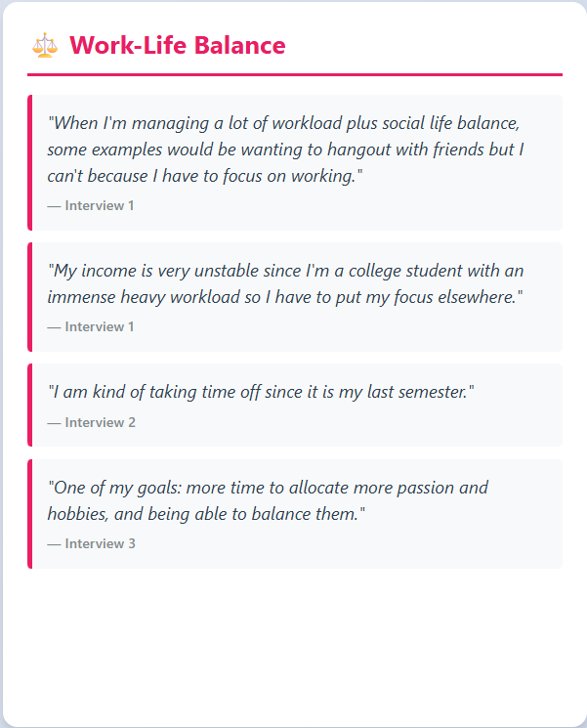Click the pink left border of the goals quote card
The width and height of the screenshot is (587, 728).
pyautogui.click(x=29, y=513)
